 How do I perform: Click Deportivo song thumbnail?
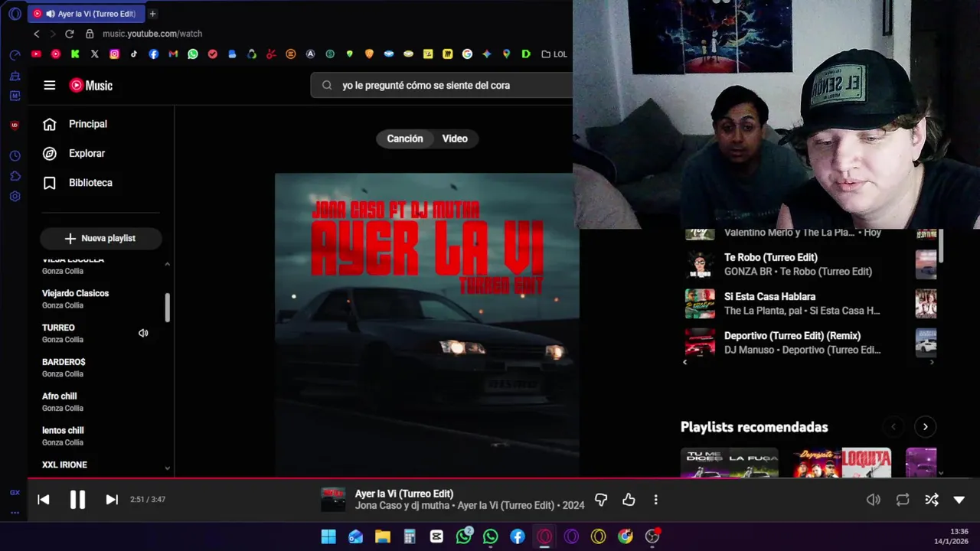pyautogui.click(x=700, y=342)
